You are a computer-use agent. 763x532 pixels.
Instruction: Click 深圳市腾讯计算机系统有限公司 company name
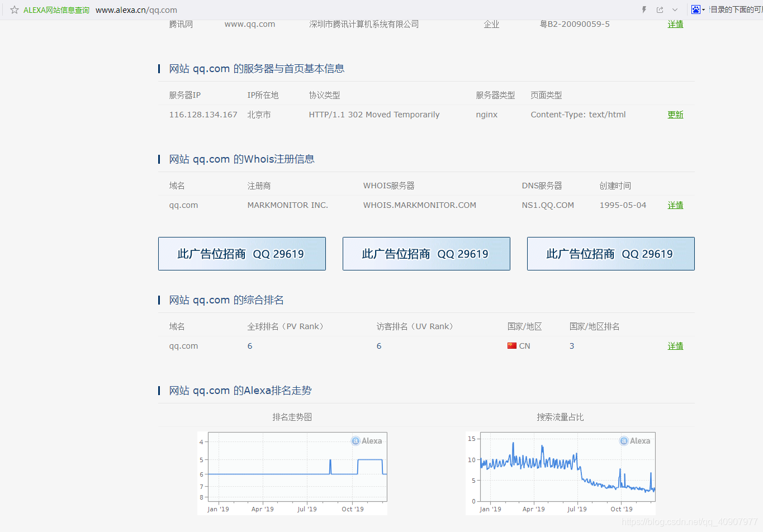[364, 24]
